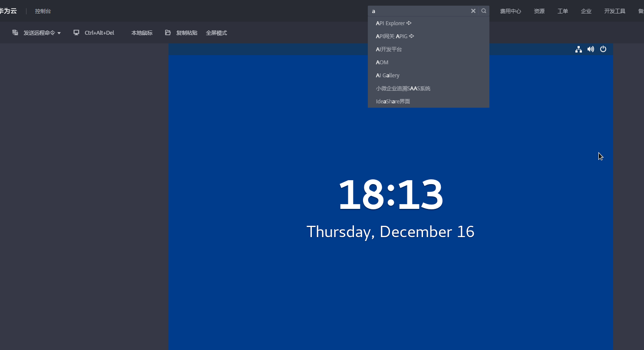Click external-link icon beside API Explorer
Viewport: 644px width, 350px height.
coord(409,23)
